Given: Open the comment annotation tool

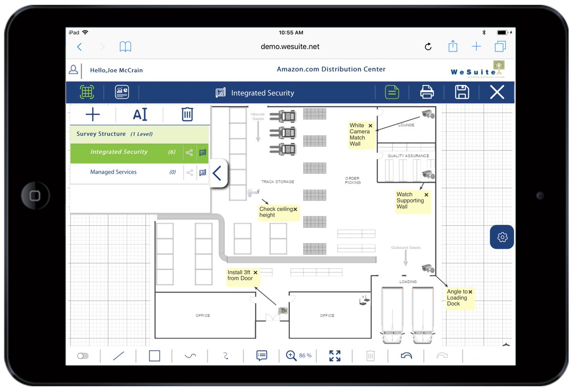Looking at the screenshot, I should (x=261, y=355).
